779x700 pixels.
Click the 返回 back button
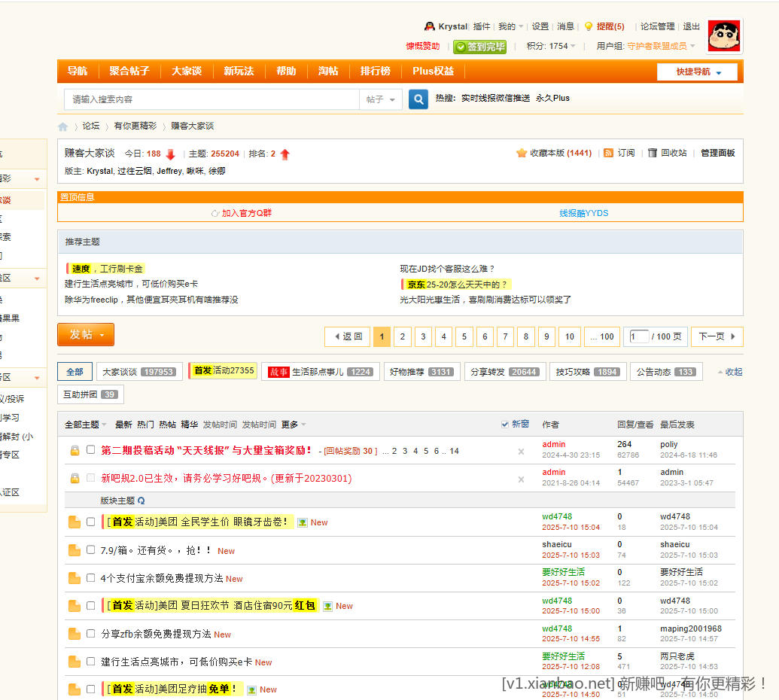(x=348, y=336)
